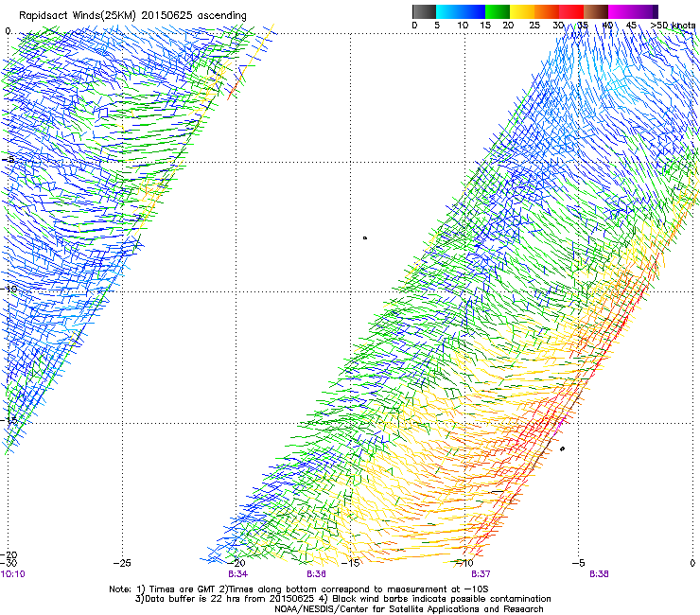Click the '-25' longitude label on bottom axis

[122, 563]
